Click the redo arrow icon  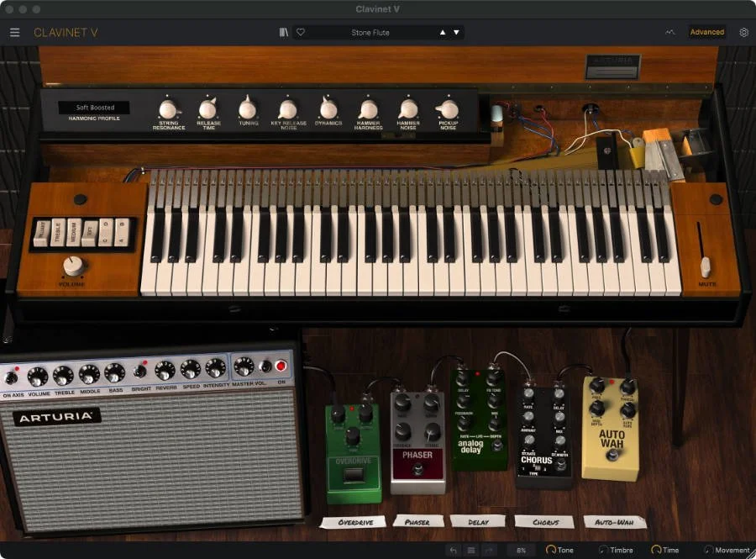pos(486,551)
